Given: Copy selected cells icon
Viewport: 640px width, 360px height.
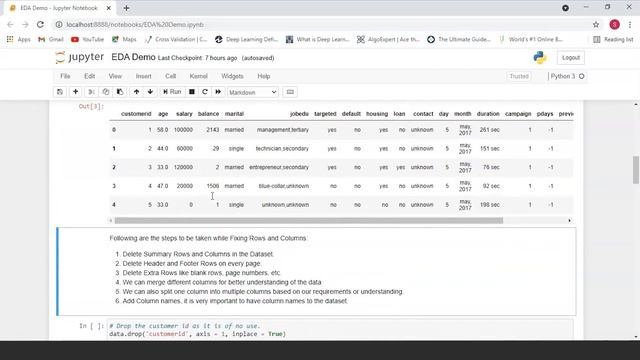Looking at the screenshot, I should (x=106, y=92).
